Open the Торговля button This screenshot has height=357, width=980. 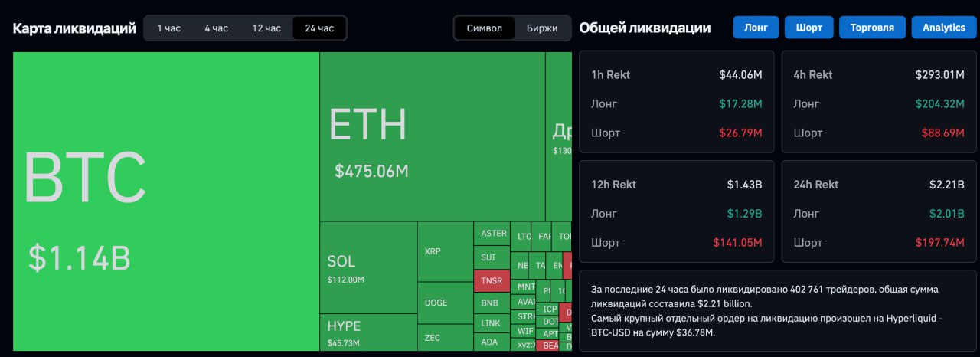[x=872, y=28]
